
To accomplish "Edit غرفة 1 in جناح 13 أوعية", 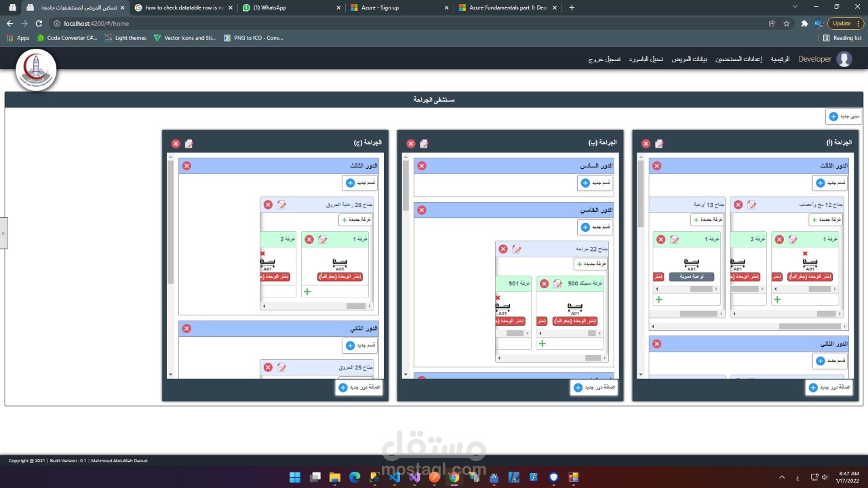I will click(x=674, y=239).
